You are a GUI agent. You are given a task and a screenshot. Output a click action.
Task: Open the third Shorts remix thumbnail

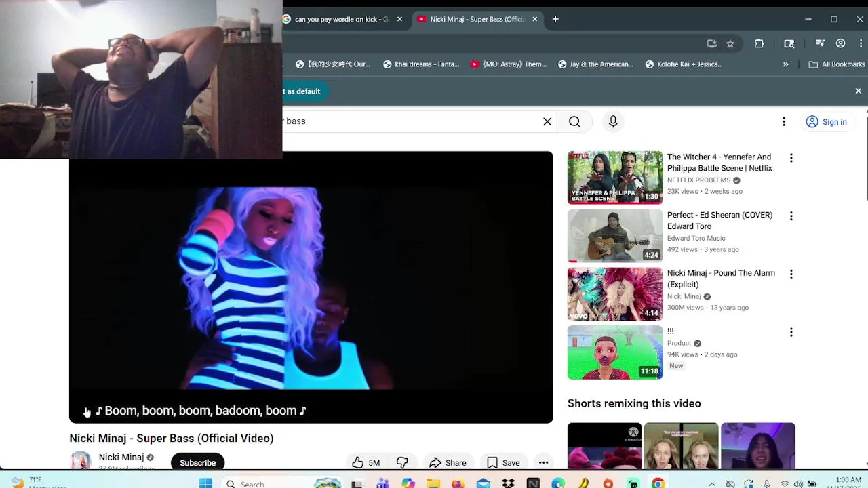click(x=757, y=446)
